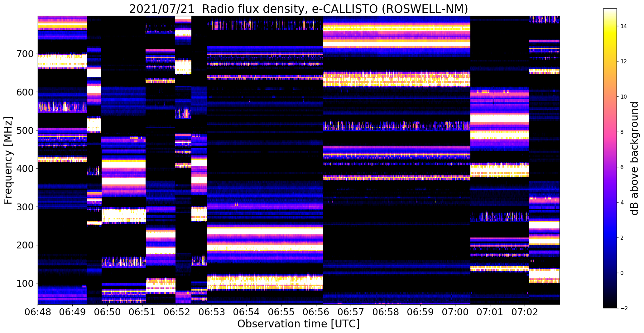Click the colorbar tick label 0
Viewport: 644px width, 333px height.
click(x=622, y=273)
